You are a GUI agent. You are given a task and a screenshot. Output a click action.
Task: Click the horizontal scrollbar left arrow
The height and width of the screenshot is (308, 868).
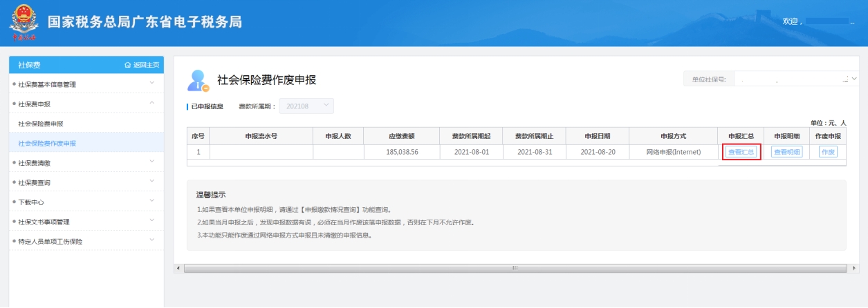pyautogui.click(x=178, y=268)
